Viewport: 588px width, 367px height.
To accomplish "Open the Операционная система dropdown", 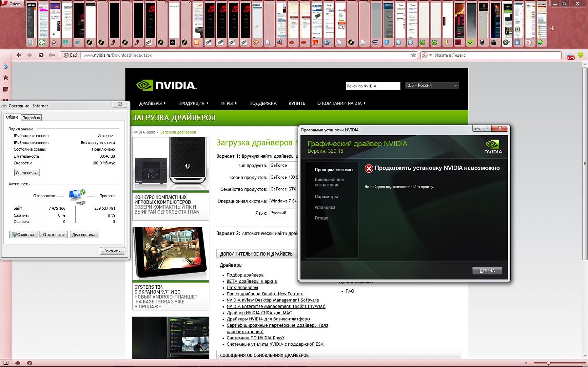I will pos(284,201).
